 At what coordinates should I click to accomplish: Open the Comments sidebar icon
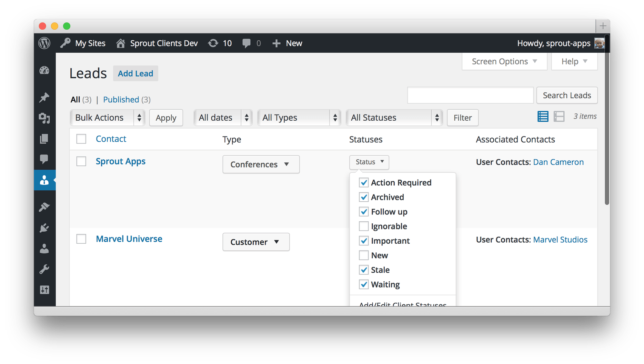pos(44,159)
